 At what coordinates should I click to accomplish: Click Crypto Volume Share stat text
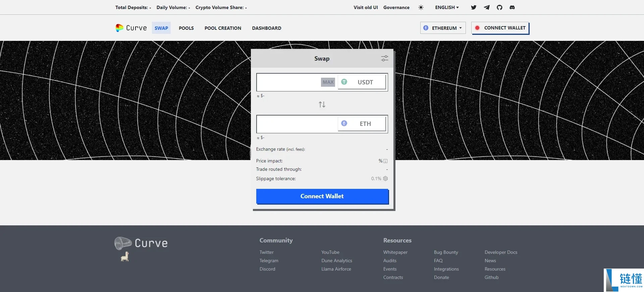click(x=221, y=7)
